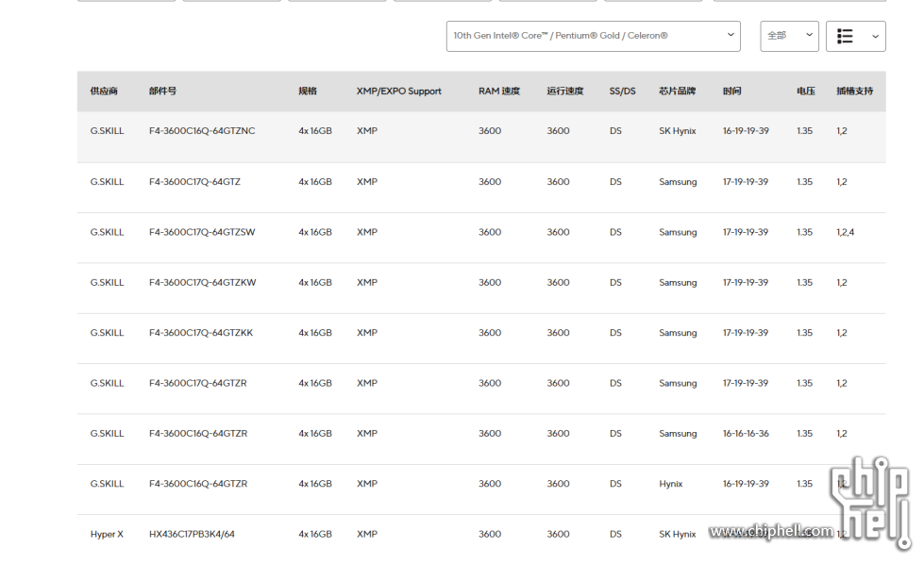The image size is (924, 564).
Task: Expand the view mode chevron arrow
Action: (x=875, y=37)
